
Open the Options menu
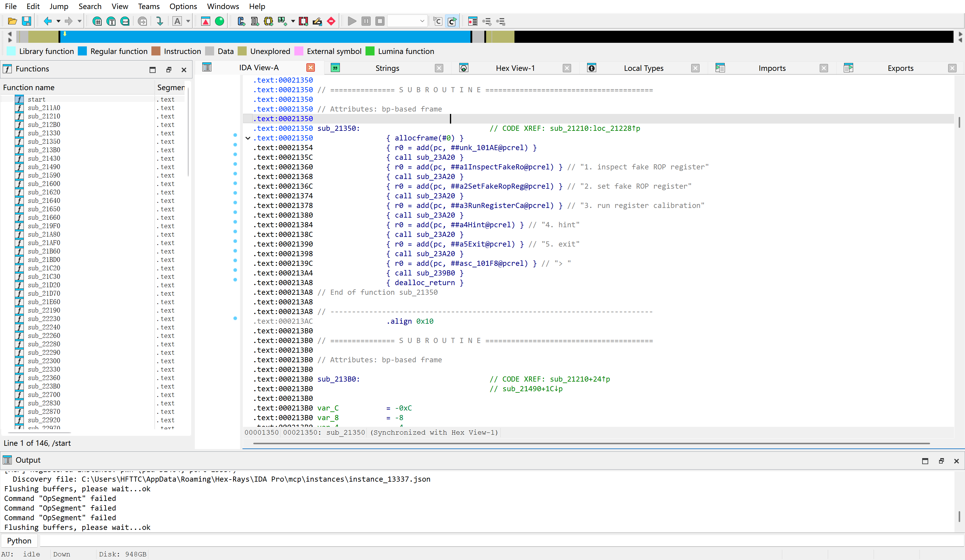point(183,6)
